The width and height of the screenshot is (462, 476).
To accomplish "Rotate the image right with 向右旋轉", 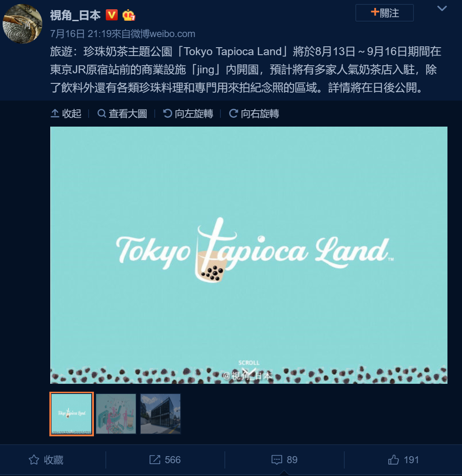I will tap(254, 113).
